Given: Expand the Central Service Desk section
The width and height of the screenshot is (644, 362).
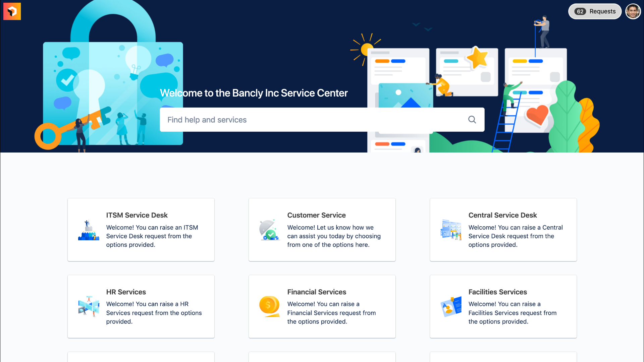Looking at the screenshot, I should pos(503,229).
